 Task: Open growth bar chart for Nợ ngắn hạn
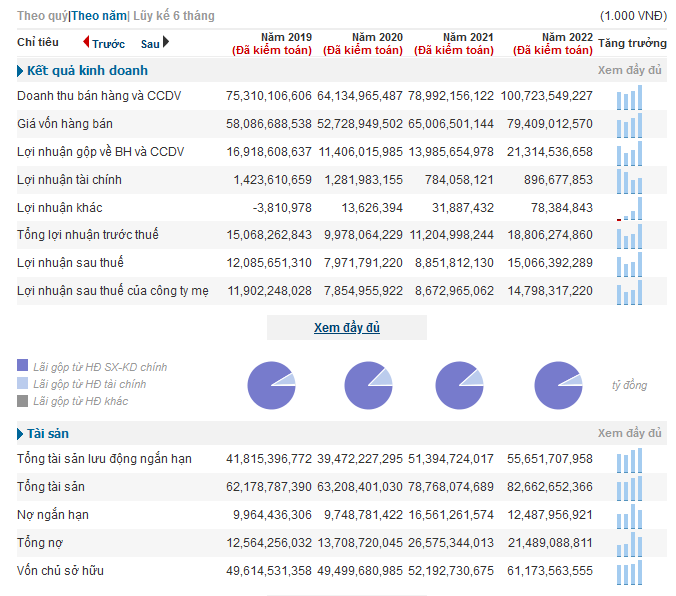[629, 516]
